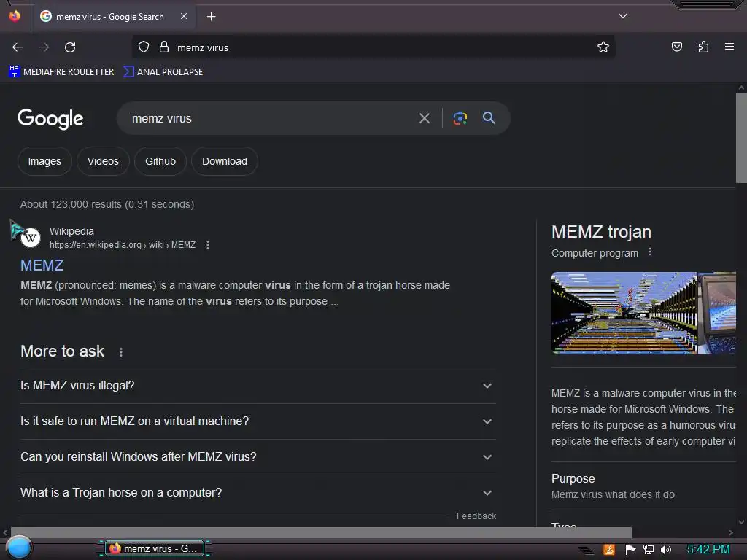Open the MEMZ Wikipedia result link
Screen dimensions: 747x560
tap(42, 265)
